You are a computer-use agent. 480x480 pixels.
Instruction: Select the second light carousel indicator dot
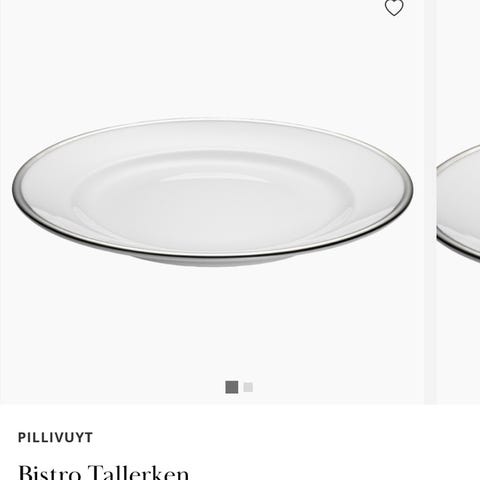248,387
